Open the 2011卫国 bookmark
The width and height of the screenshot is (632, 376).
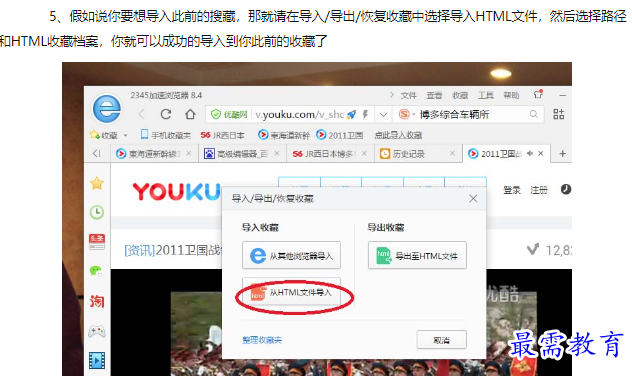click(x=339, y=135)
